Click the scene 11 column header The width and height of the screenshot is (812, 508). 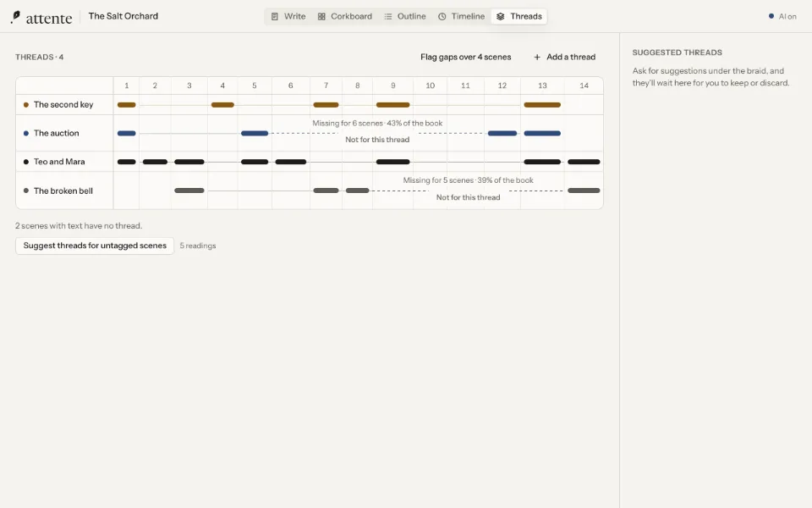(465, 86)
